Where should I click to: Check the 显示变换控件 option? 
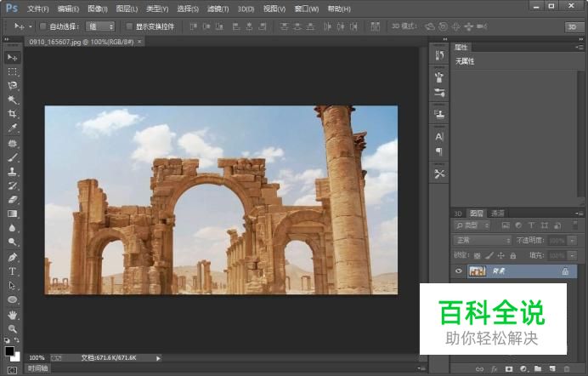tap(129, 26)
